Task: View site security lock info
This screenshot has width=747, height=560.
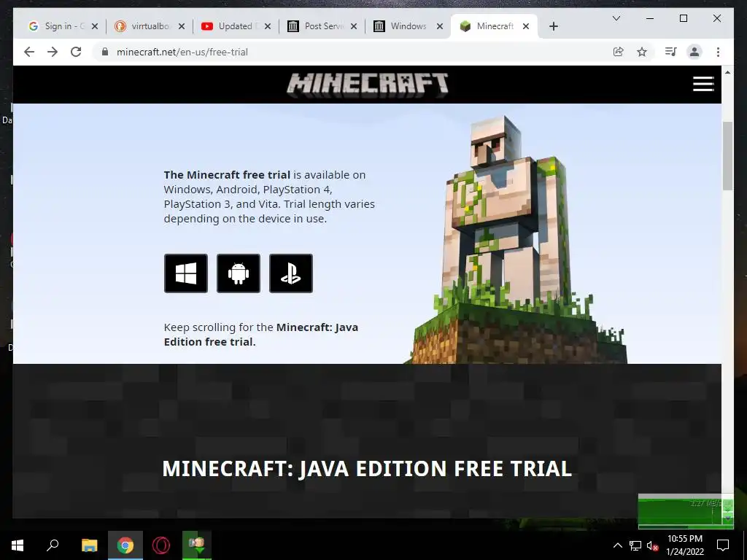Action: pyautogui.click(x=105, y=52)
